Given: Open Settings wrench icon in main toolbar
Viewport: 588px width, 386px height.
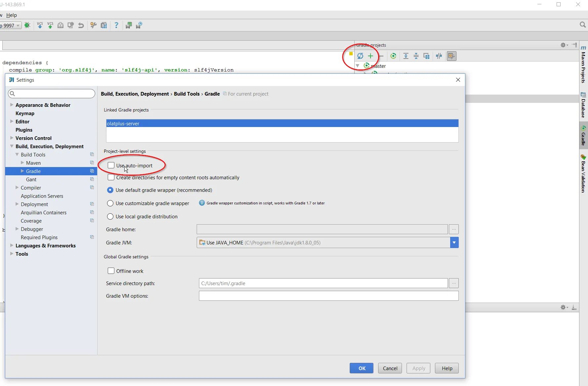Looking at the screenshot, I should tap(94, 25).
